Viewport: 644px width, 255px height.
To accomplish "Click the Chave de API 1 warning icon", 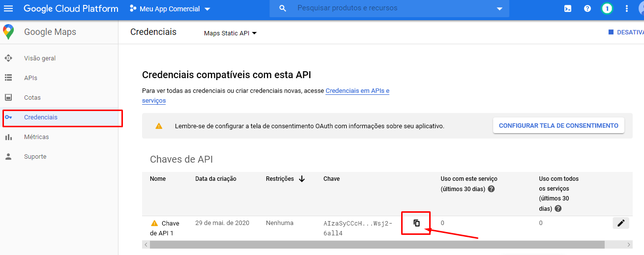I will point(154,223).
